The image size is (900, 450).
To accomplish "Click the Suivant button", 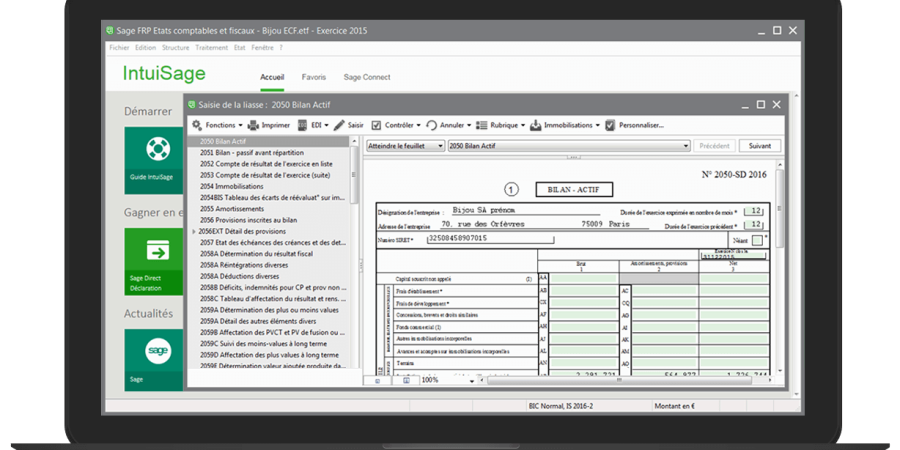I will pyautogui.click(x=759, y=145).
